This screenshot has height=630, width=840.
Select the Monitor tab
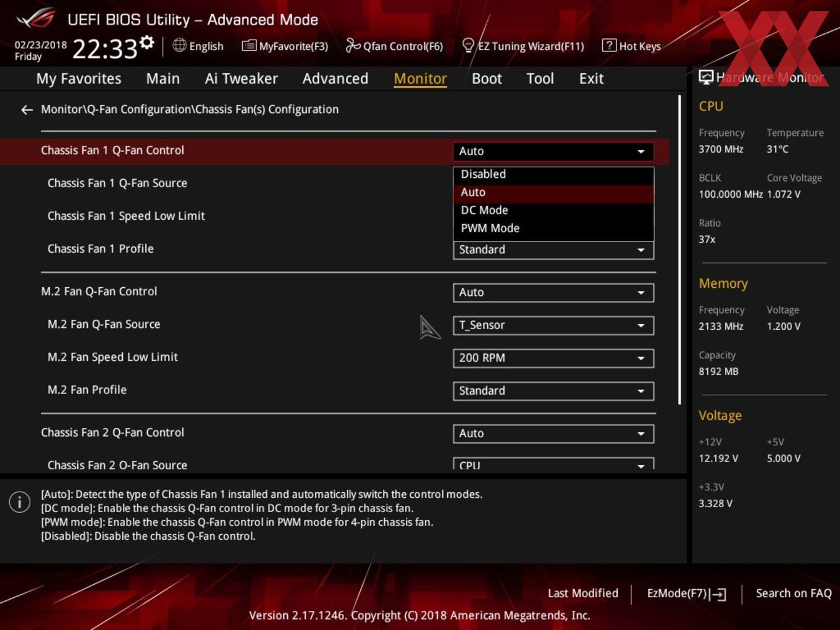pyautogui.click(x=420, y=78)
